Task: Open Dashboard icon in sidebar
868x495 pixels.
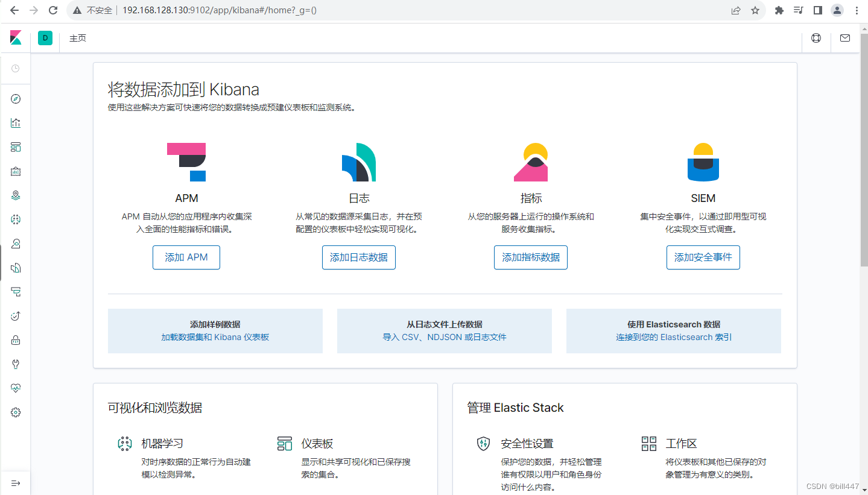Action: point(16,147)
